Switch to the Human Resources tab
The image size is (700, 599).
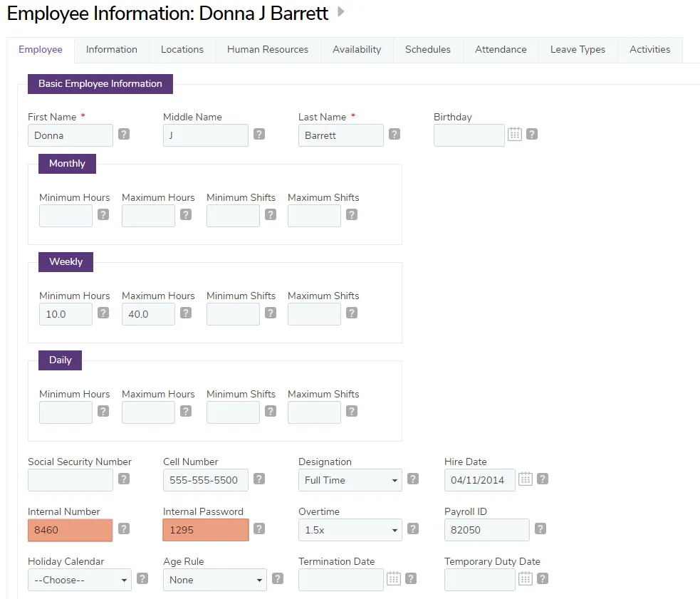coord(268,50)
